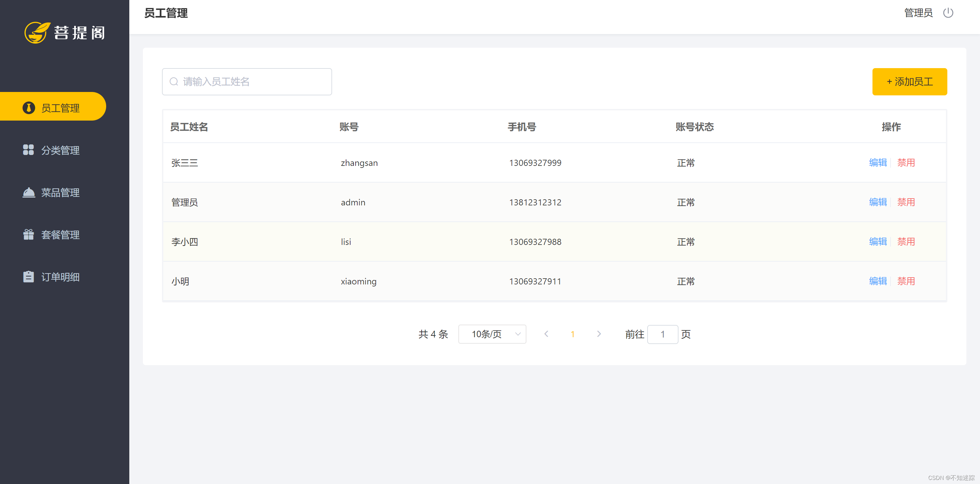Click the power logout icon

(x=948, y=13)
